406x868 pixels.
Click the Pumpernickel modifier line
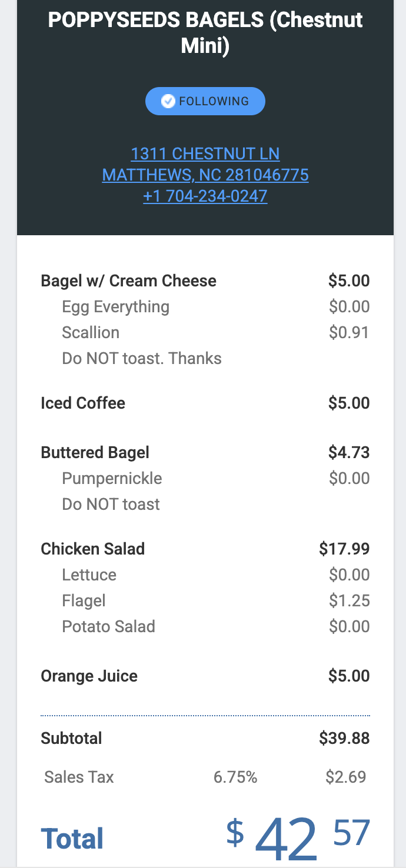pos(112,478)
